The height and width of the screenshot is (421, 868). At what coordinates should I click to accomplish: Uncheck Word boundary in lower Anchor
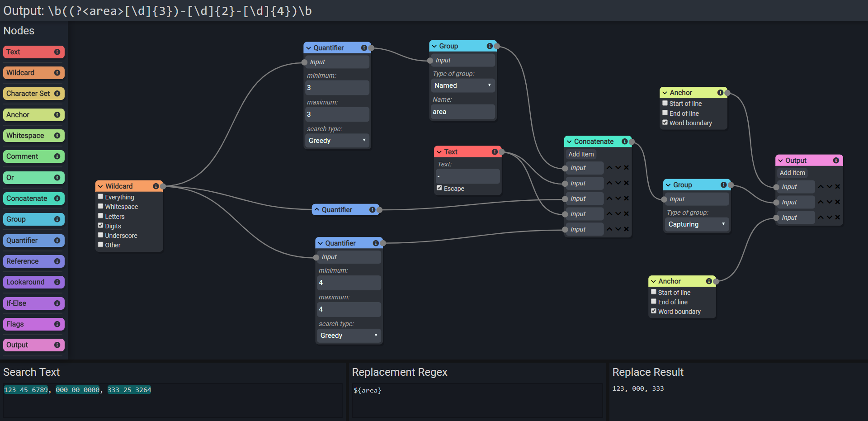tap(654, 311)
